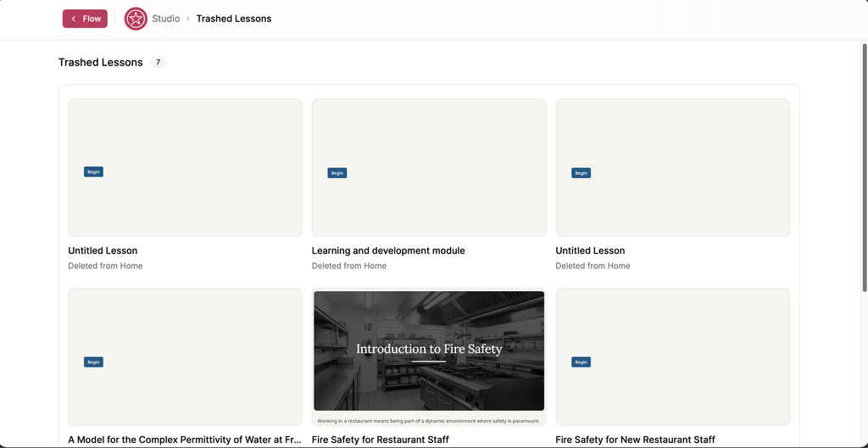Click the vertical page scrollbar
Viewport: 868px width, 448px height.
tap(864, 166)
